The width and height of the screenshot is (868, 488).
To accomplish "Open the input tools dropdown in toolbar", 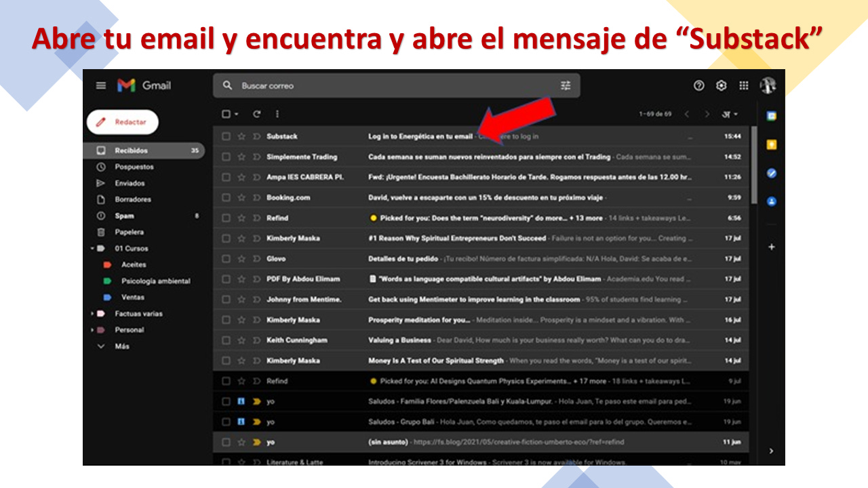I will pyautogui.click(x=730, y=114).
